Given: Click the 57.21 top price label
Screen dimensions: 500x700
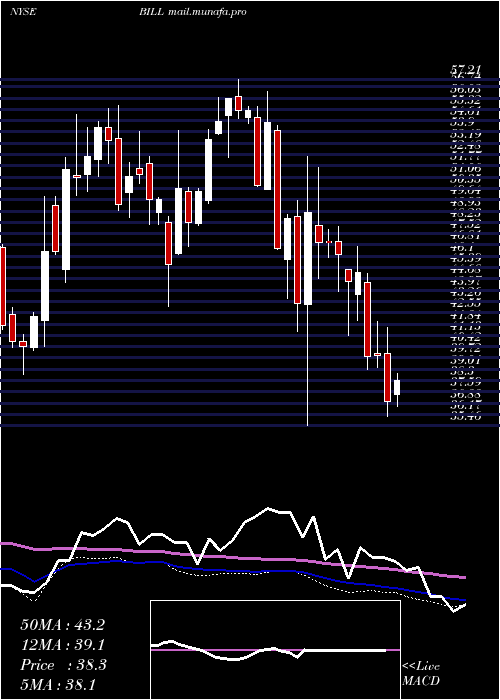Looking at the screenshot, I should click(464, 69).
